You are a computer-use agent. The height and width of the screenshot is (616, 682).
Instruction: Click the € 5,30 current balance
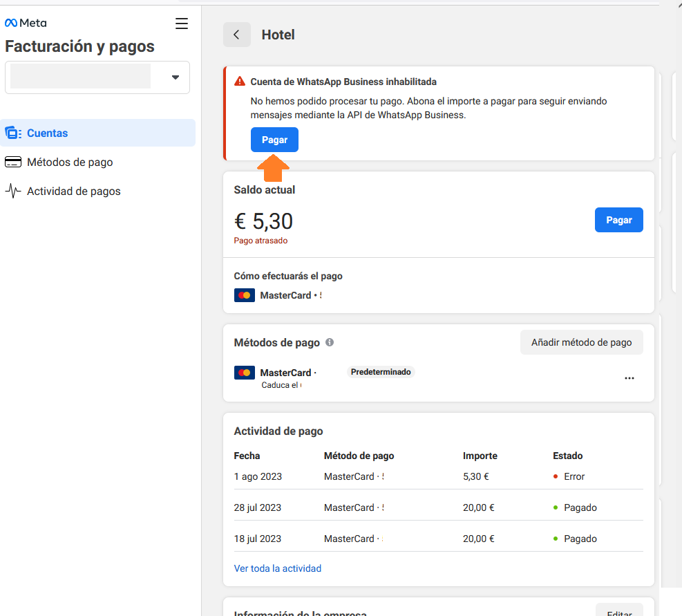point(263,221)
